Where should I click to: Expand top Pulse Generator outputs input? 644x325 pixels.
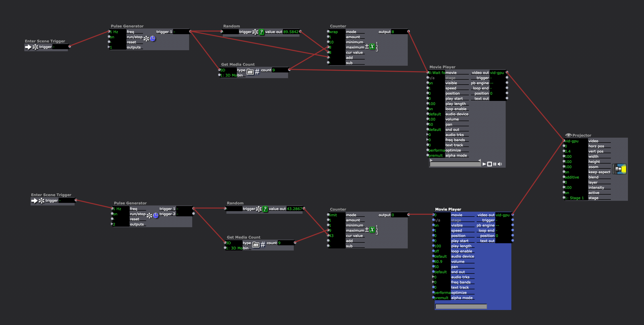(109, 47)
